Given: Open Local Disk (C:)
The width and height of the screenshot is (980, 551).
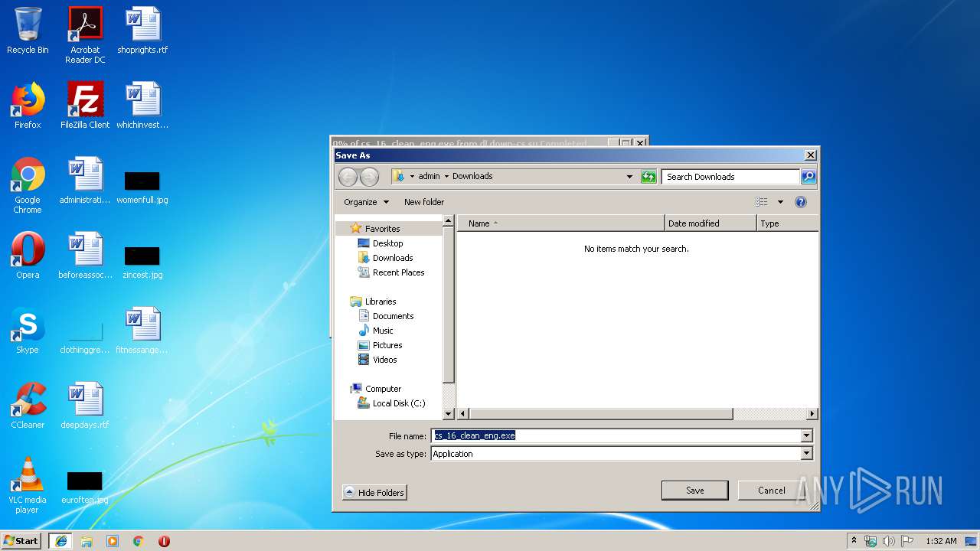Looking at the screenshot, I should point(398,403).
